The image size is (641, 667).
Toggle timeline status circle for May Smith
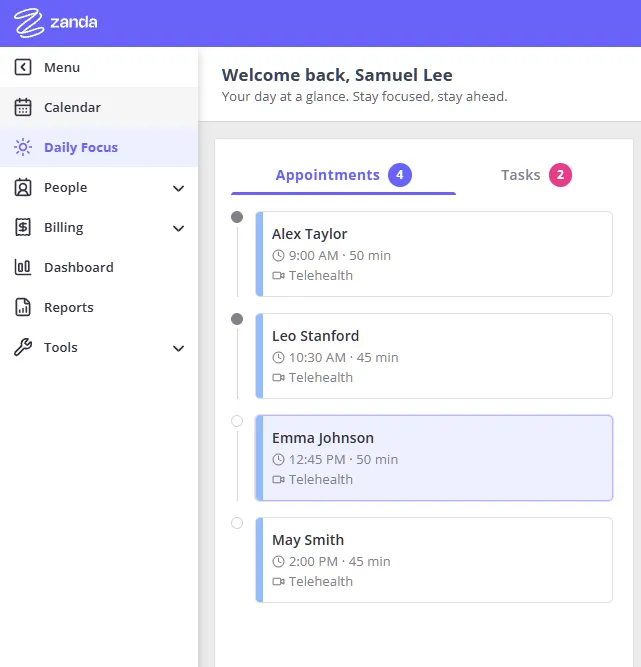[237, 523]
